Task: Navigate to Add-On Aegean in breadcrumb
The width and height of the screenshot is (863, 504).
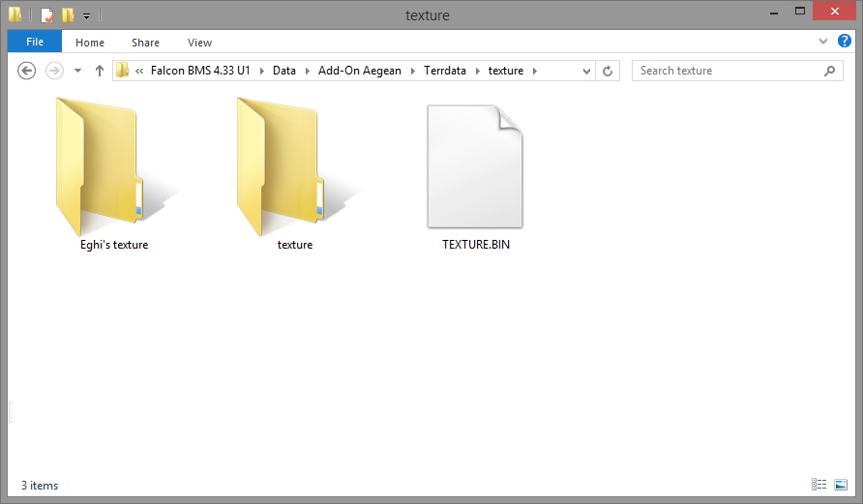Action: (x=359, y=71)
